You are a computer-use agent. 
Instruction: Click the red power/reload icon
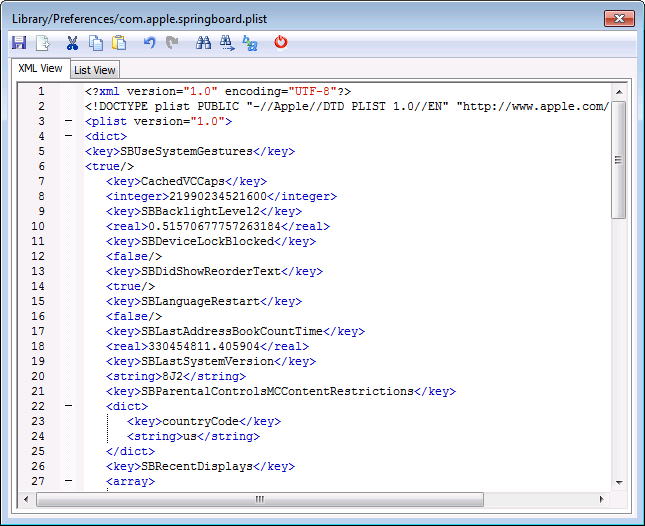pyautogui.click(x=281, y=43)
